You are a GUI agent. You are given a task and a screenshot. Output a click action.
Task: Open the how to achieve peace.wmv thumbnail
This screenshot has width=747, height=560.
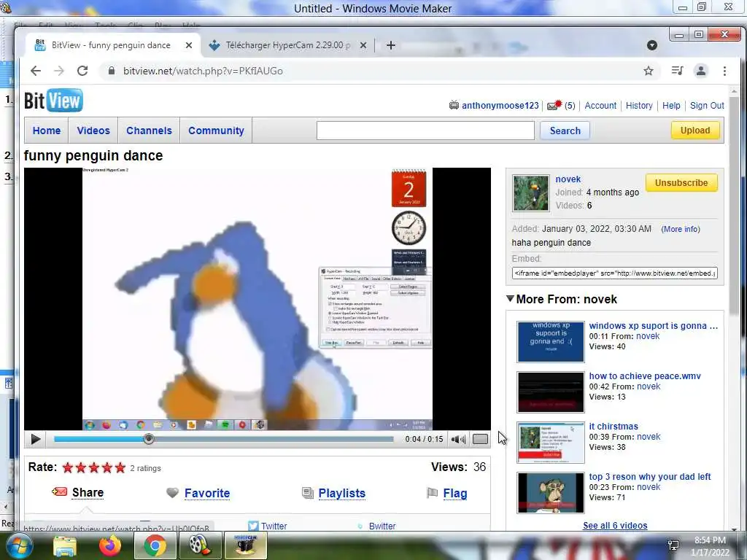click(x=551, y=392)
